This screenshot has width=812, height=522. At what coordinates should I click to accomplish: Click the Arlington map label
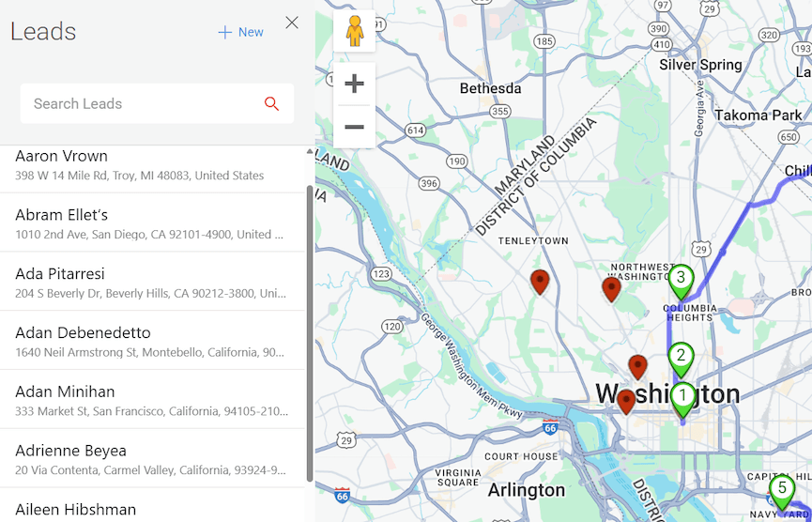(x=527, y=490)
